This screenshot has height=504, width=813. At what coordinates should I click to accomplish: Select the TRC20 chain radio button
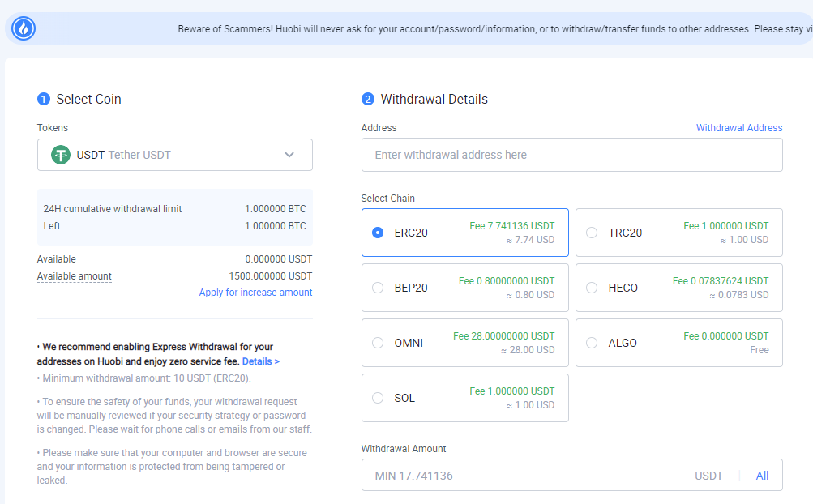pyautogui.click(x=592, y=233)
